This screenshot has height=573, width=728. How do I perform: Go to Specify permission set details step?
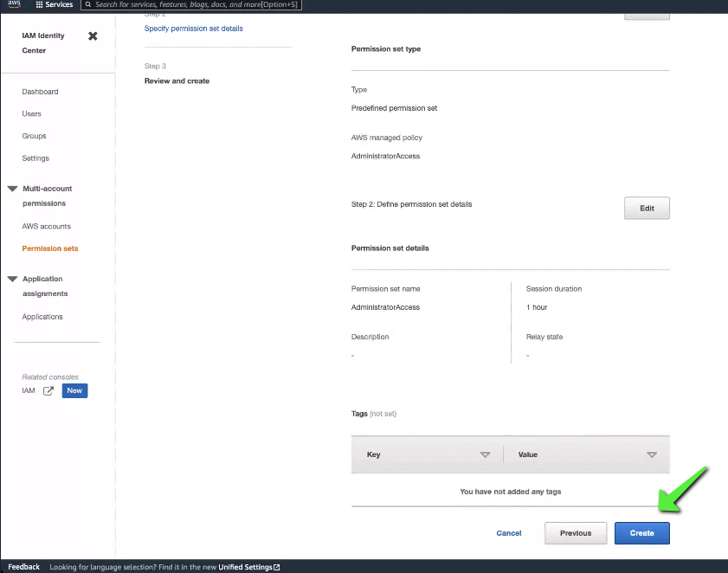coord(194,29)
